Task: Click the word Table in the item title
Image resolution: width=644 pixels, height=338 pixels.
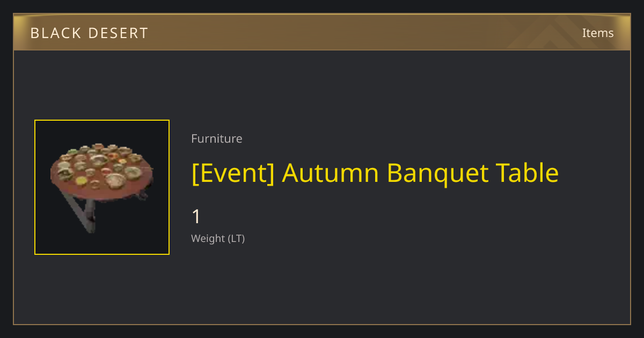Action: pos(527,173)
